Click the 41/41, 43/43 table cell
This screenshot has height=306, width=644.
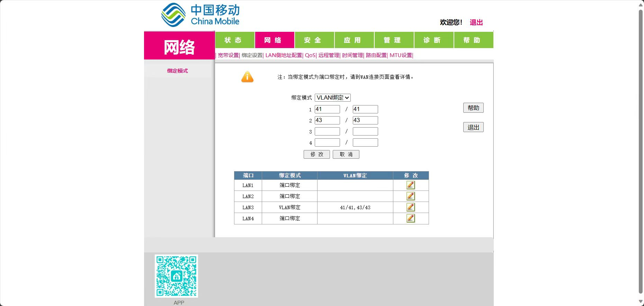click(355, 207)
